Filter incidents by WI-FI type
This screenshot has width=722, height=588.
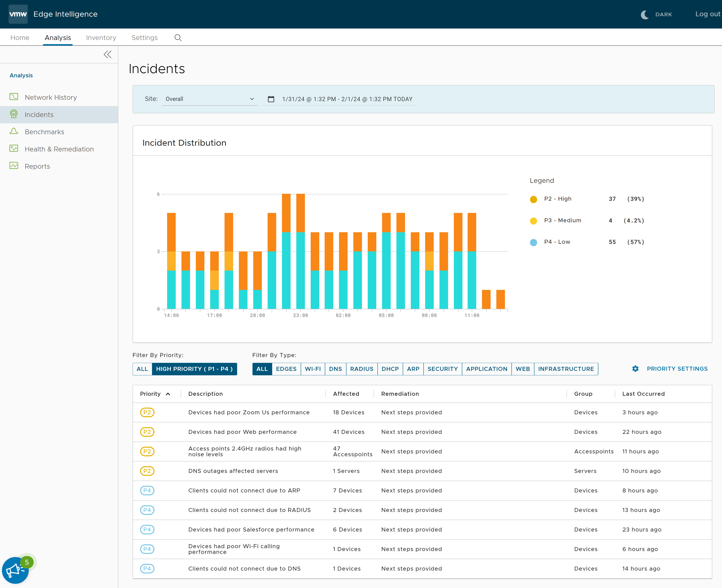coord(313,369)
